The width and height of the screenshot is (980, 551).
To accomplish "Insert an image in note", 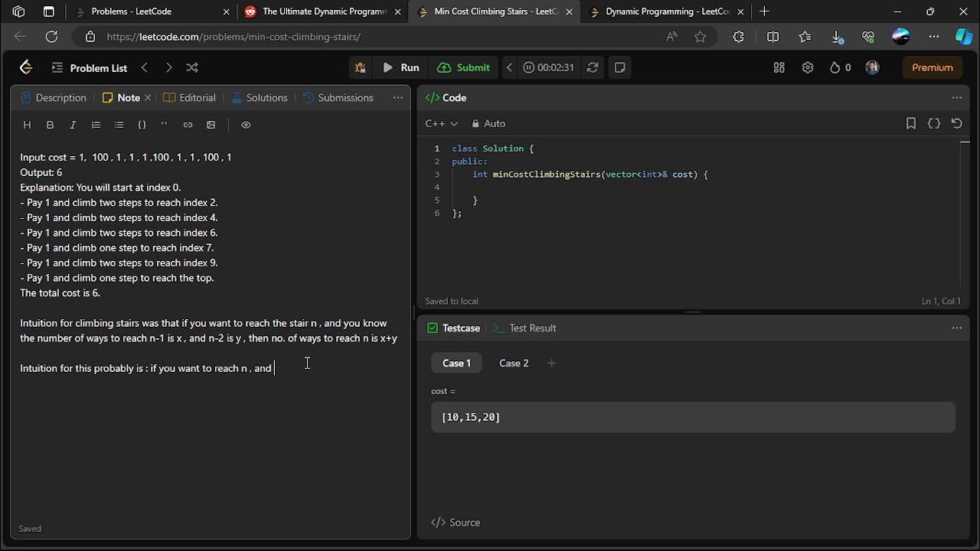I will click(211, 125).
